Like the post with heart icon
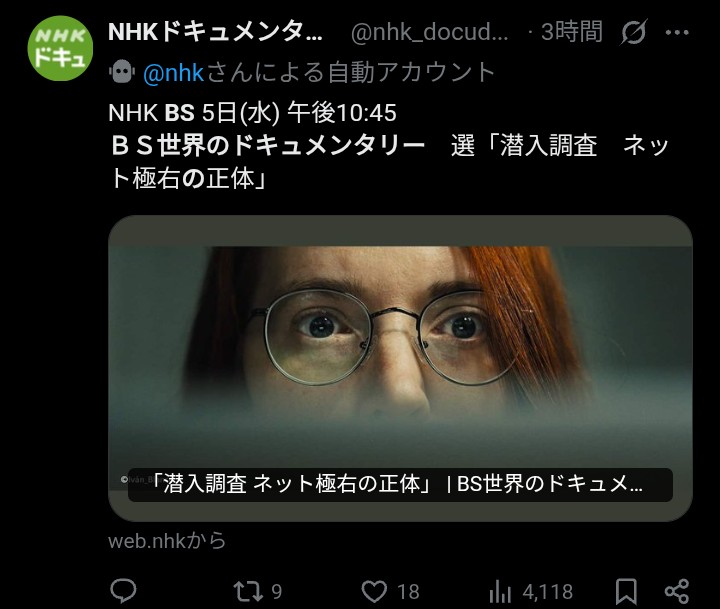 coord(374,591)
